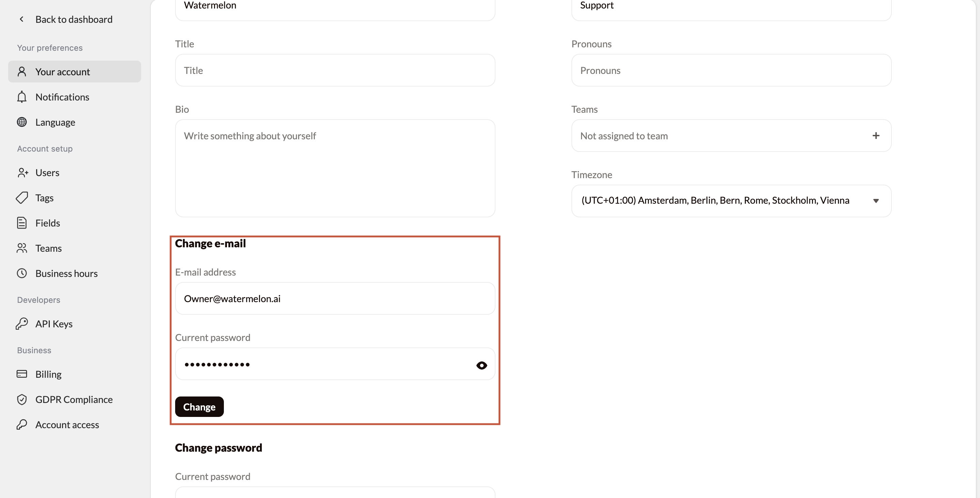Open Users settings via the person-plus icon

tap(22, 172)
